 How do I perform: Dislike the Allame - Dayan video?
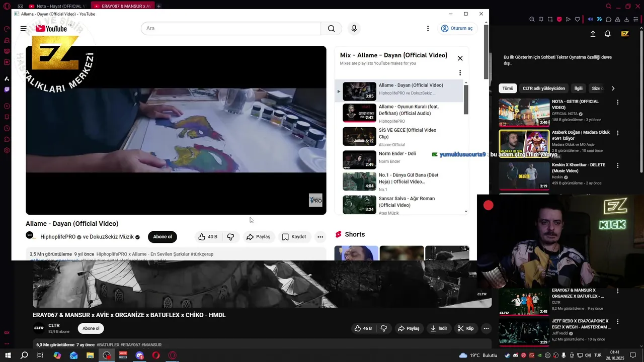pyautogui.click(x=230, y=237)
